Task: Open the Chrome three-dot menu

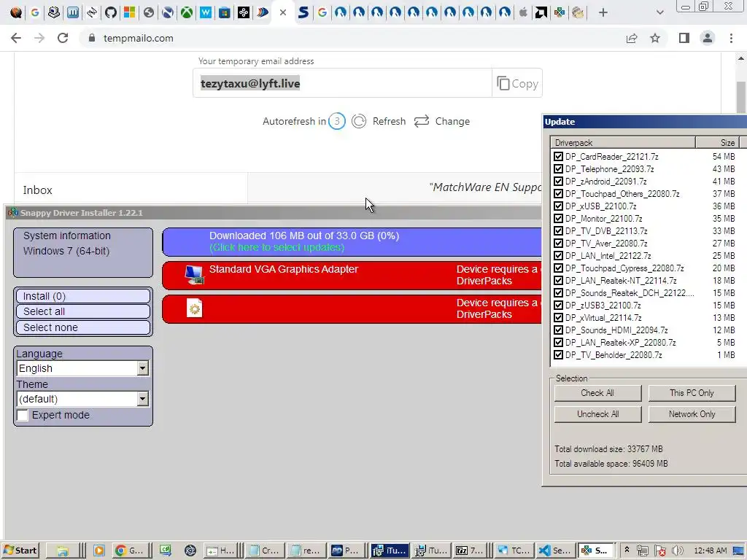Action: (x=731, y=38)
